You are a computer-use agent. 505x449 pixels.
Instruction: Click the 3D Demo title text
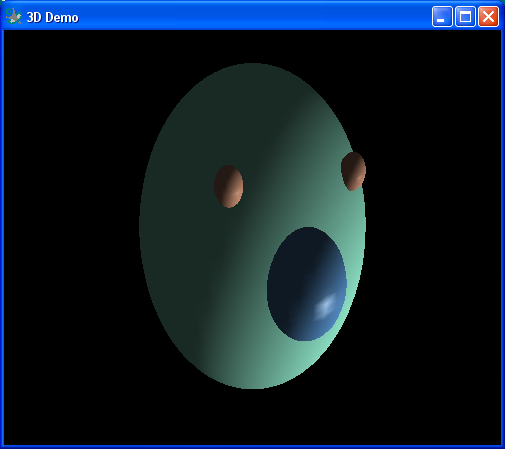click(52, 17)
